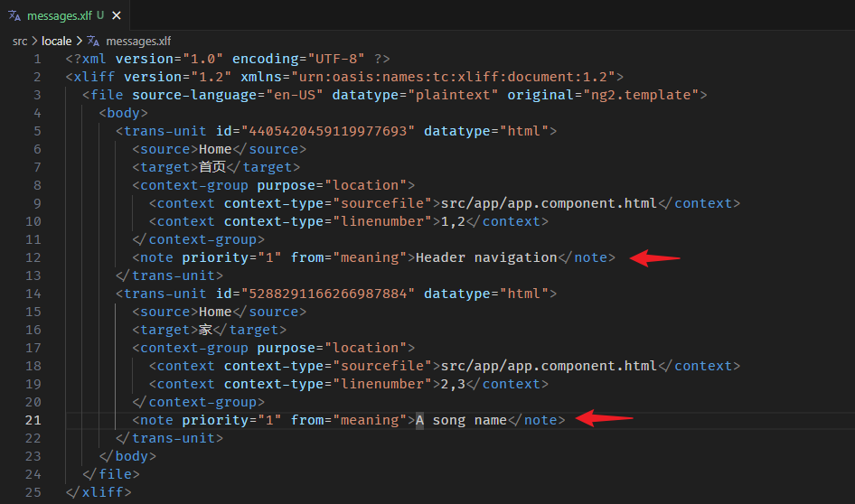Click the translation file icon in tab
Screen dimensions: 855x504
point(14,15)
